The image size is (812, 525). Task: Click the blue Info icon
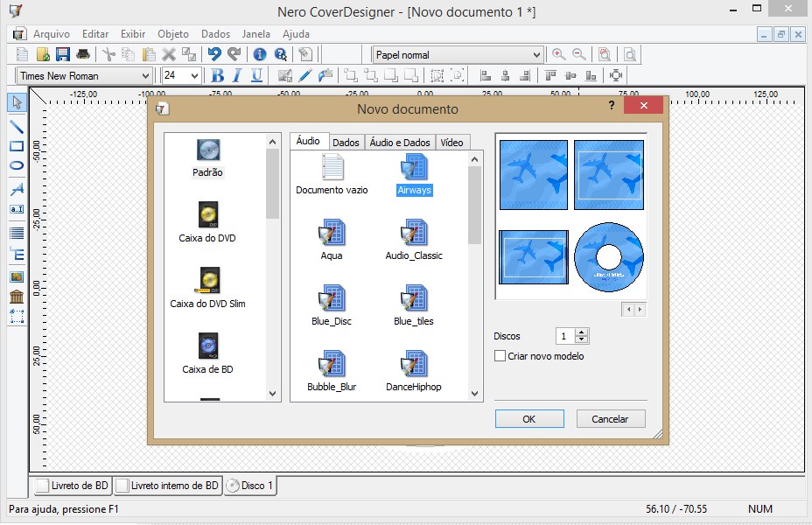point(260,54)
